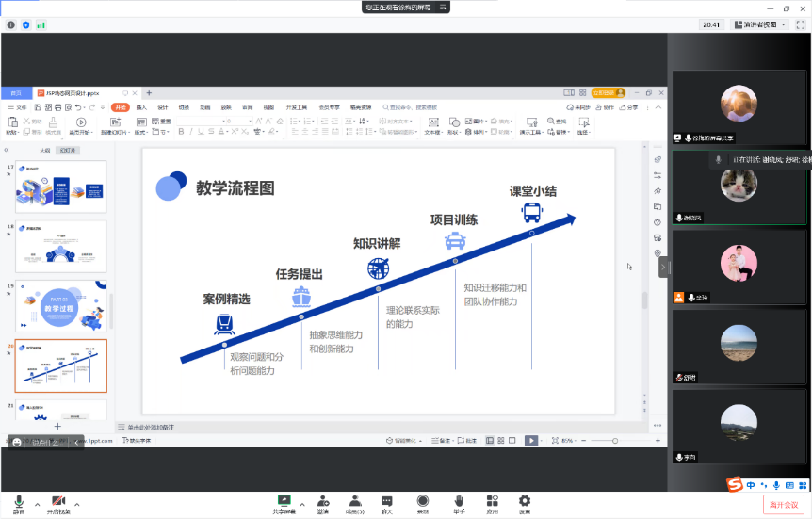The width and height of the screenshot is (812, 519).
Task: Click the share button in WPS
Action: tap(628, 107)
